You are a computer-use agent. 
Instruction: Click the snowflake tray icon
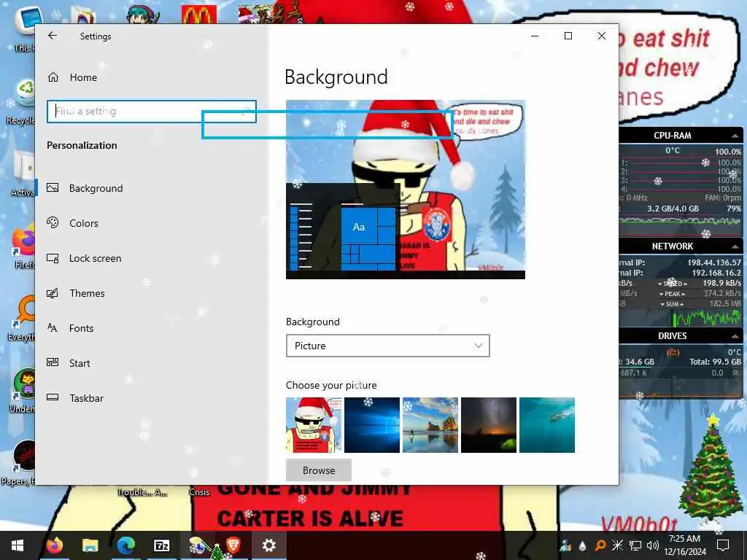[617, 545]
